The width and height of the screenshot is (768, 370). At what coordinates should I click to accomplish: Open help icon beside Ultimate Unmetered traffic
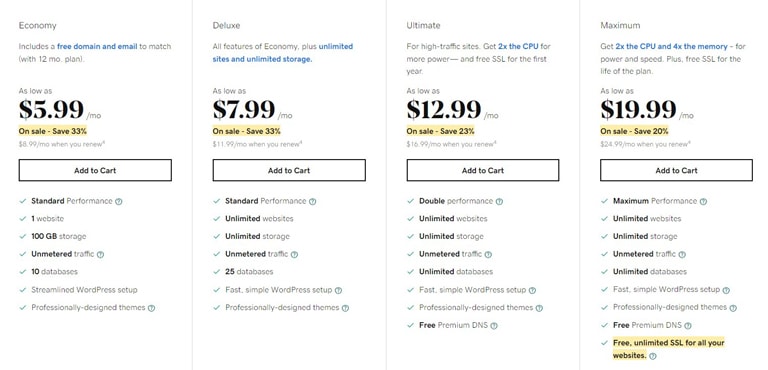tap(488, 254)
